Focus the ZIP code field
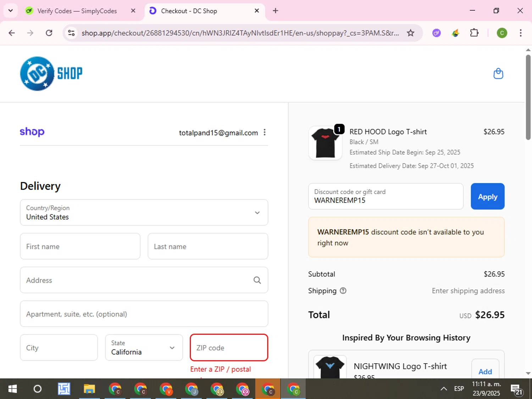The width and height of the screenshot is (532, 399). pos(229,348)
